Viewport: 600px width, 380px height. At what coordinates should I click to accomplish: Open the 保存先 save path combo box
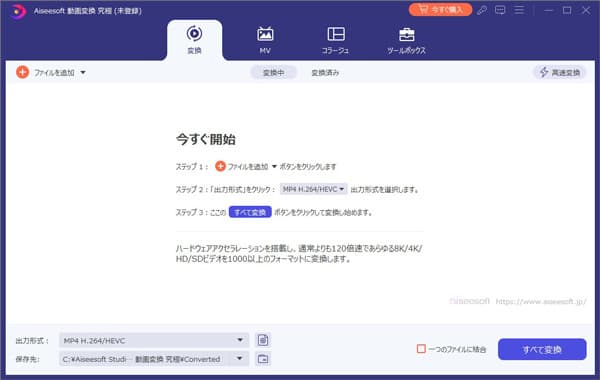(154, 359)
